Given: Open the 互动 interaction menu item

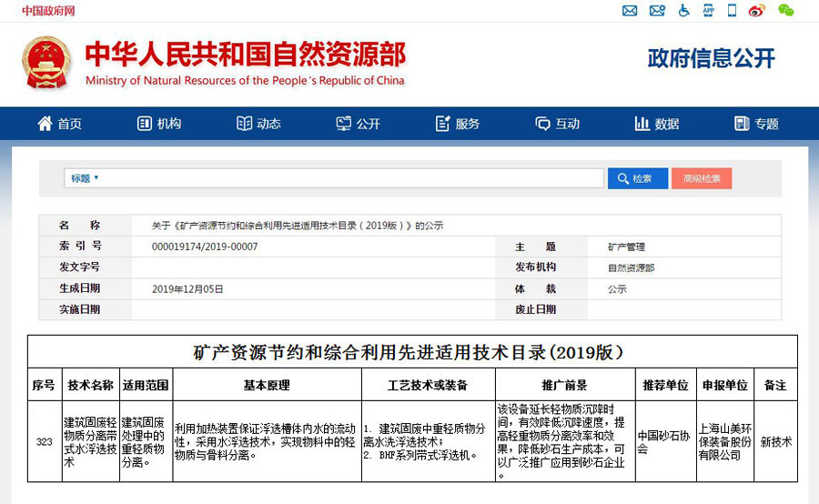Looking at the screenshot, I should (x=557, y=124).
